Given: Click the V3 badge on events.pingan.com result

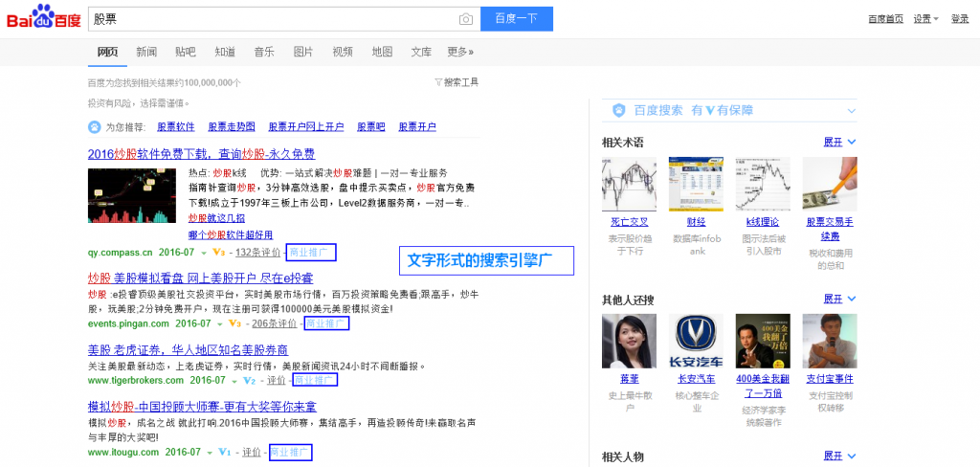Looking at the screenshot, I should point(234,323).
